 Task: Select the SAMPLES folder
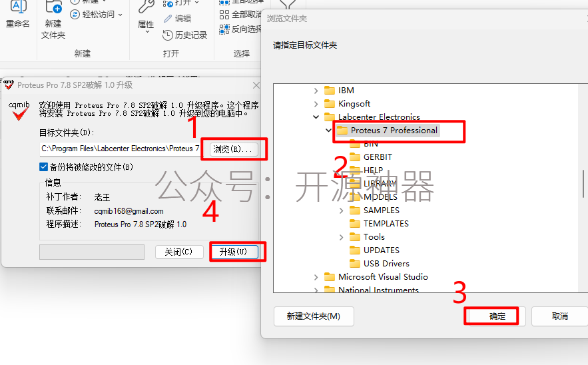pos(382,210)
